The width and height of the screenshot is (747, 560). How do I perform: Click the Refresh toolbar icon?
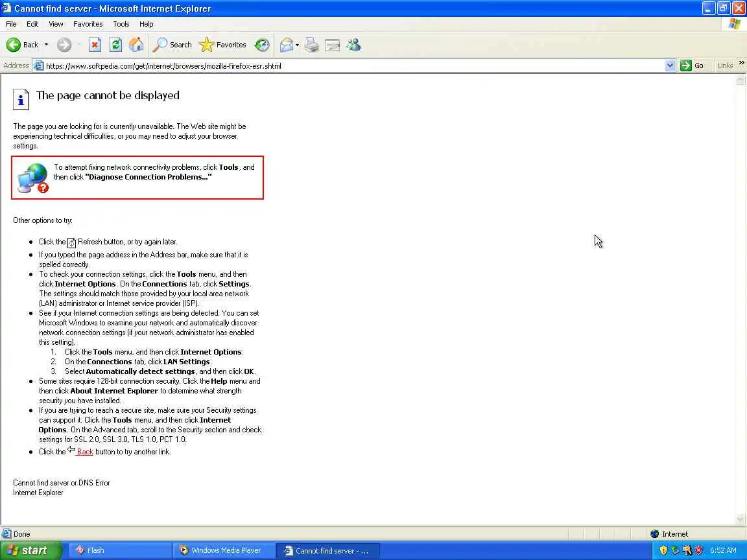point(116,45)
